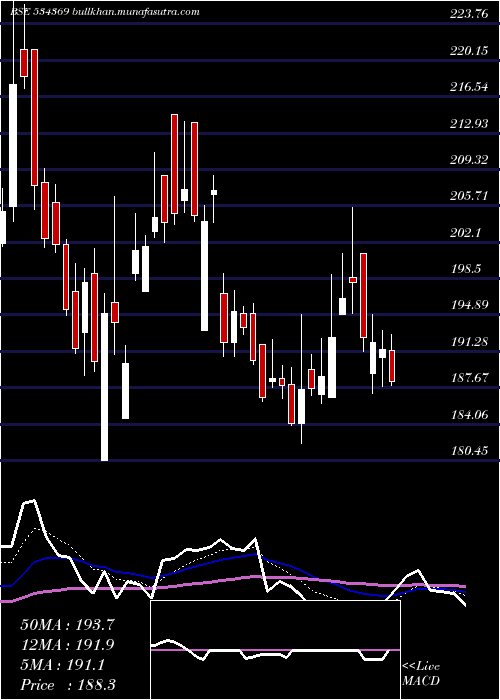Select the 220.15 price level label

point(469,51)
